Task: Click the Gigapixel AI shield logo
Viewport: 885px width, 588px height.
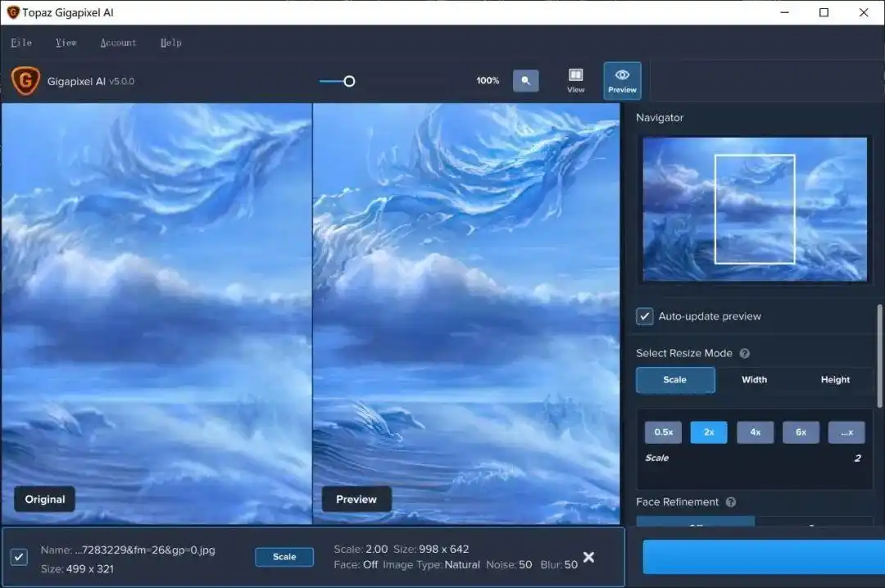Action: [x=25, y=81]
